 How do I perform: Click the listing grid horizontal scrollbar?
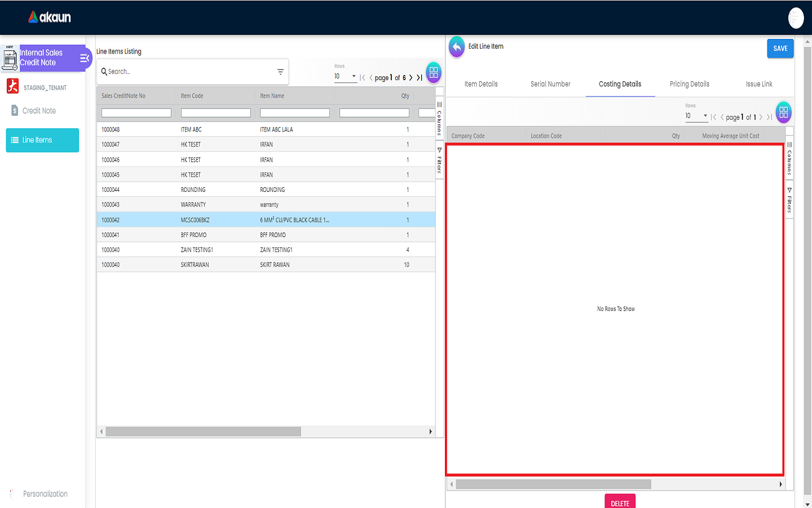(x=203, y=432)
